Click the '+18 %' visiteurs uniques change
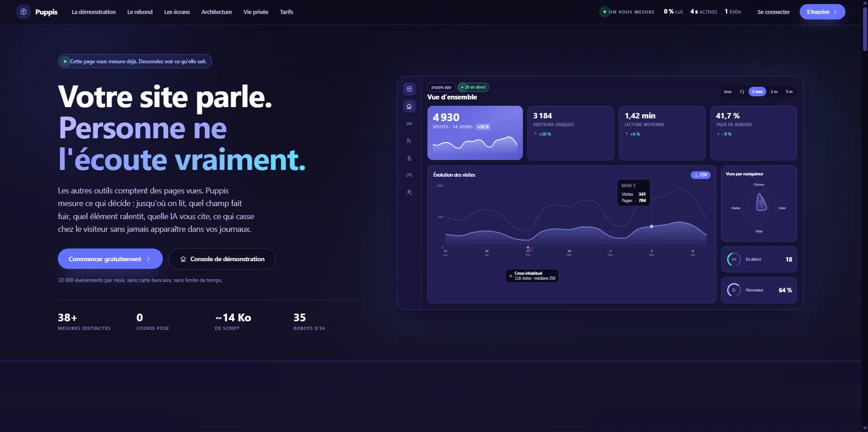The width and height of the screenshot is (868, 432). coord(542,134)
